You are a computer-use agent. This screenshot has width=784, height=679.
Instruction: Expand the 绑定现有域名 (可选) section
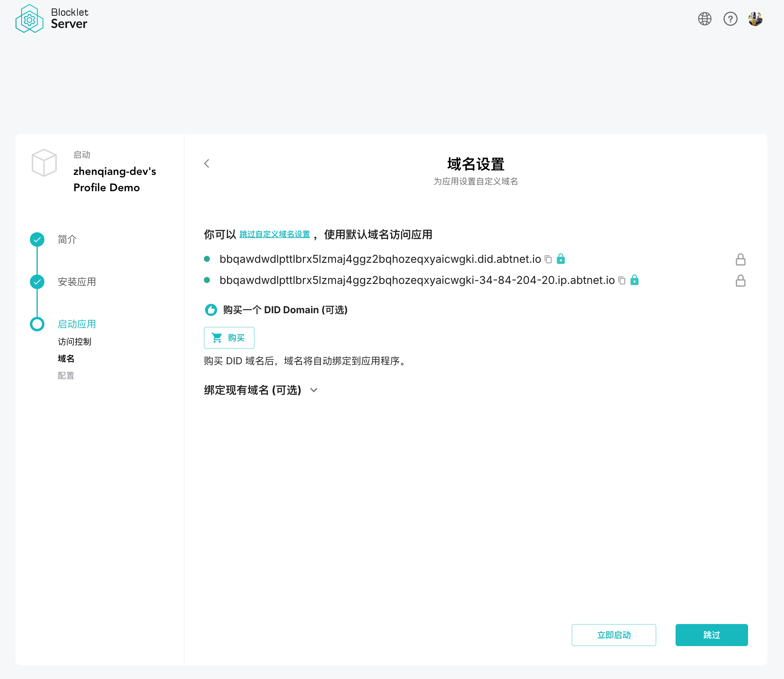pyautogui.click(x=313, y=390)
